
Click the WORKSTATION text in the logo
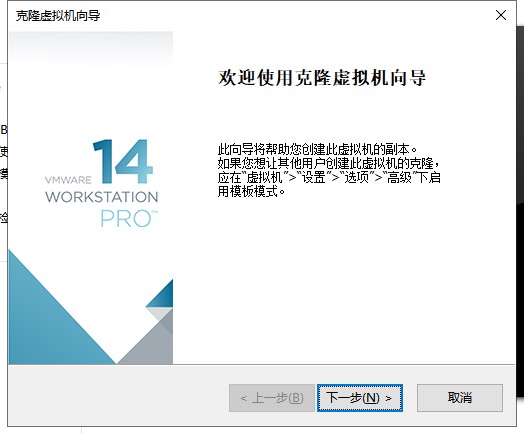[x=102, y=197]
